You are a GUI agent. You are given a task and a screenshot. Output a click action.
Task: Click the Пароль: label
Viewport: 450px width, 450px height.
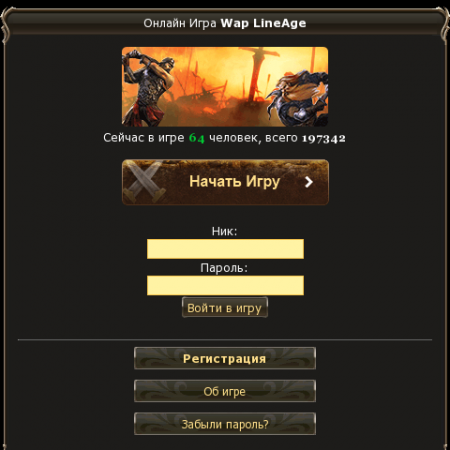tap(224, 268)
